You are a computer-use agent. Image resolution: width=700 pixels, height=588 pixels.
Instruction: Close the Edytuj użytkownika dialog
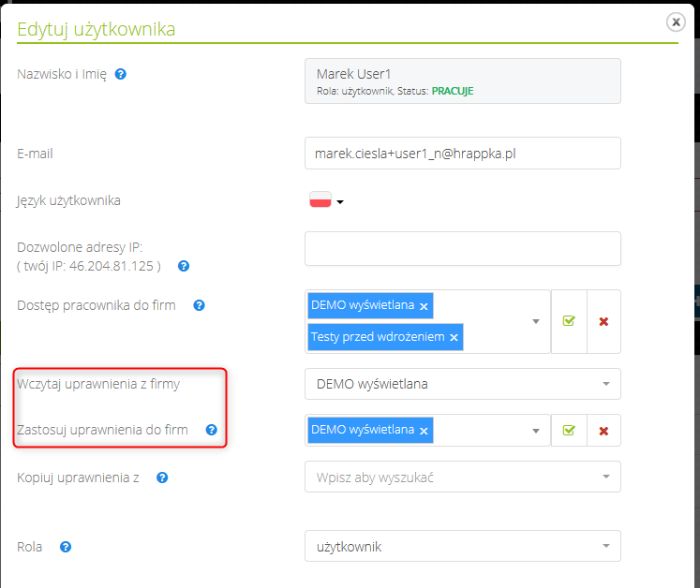coord(674,22)
